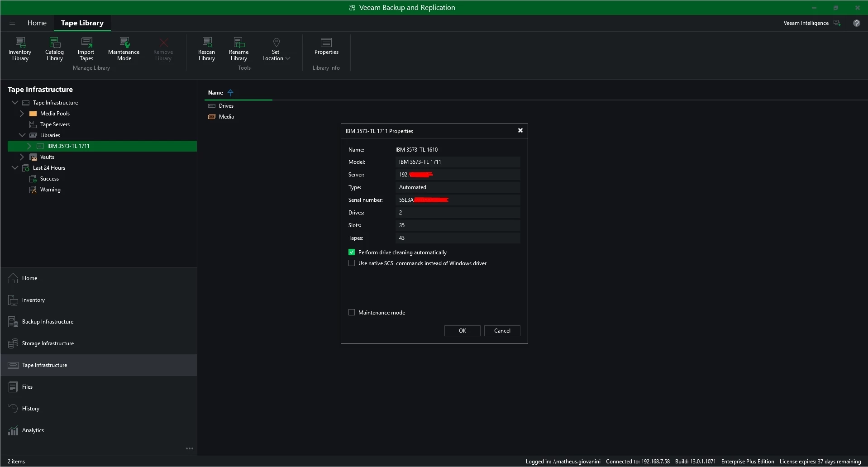The width and height of the screenshot is (868, 467).
Task: Click the Tapes count field
Action: [458, 238]
